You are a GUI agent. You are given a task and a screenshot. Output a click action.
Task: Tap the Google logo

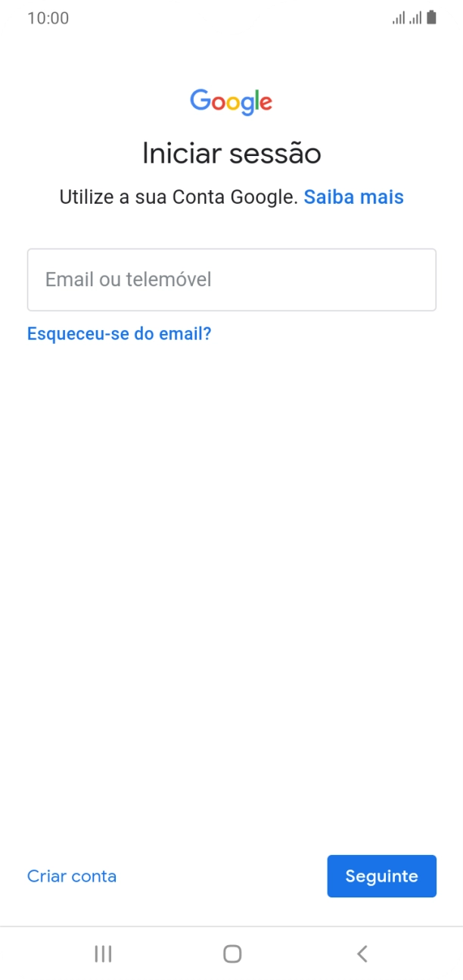231,101
